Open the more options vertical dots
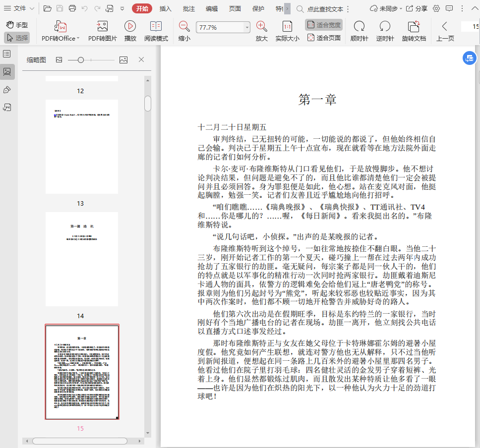The height and width of the screenshot is (448, 480). pos(462,8)
